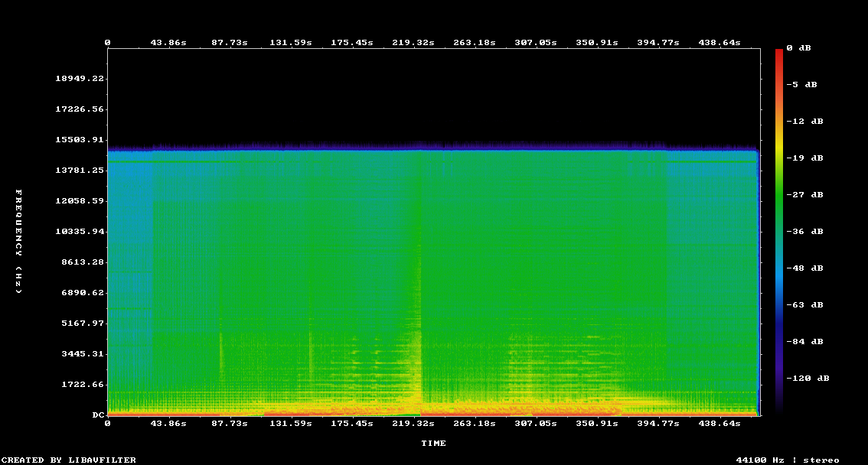Viewport: 868px width, 465px height.
Task: Select the 10335.94 frequency axis label
Action: tap(80, 232)
